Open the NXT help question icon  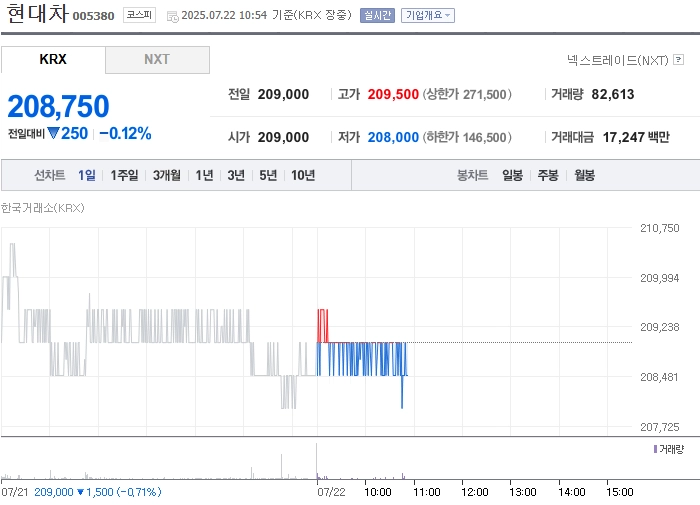[679, 59]
